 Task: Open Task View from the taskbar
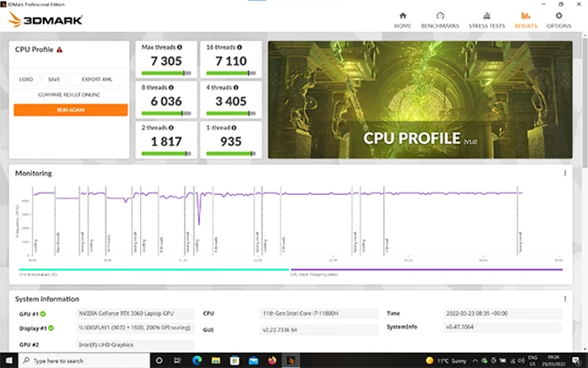pos(178,360)
